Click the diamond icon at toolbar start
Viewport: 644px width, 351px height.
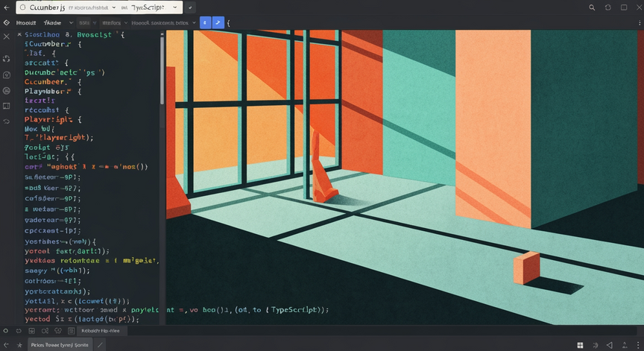click(7, 22)
